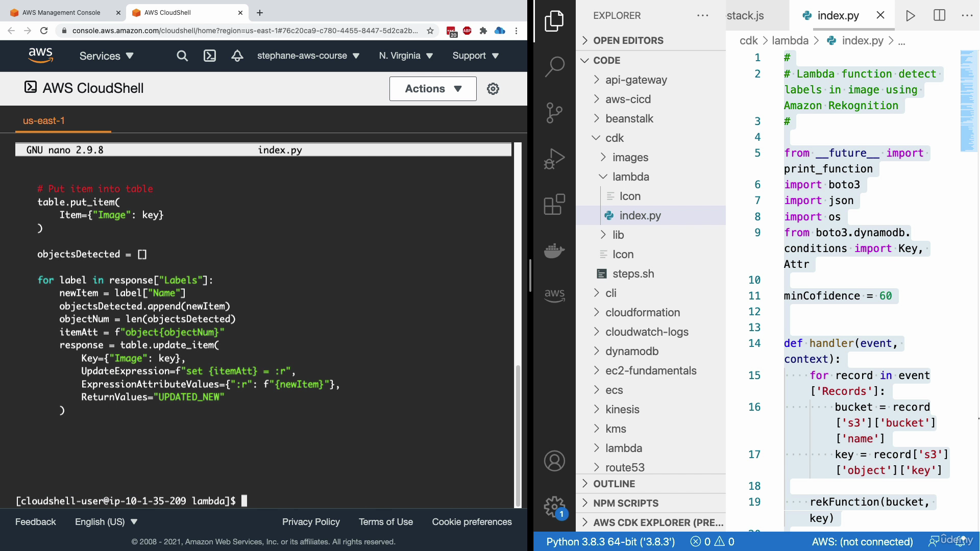Open Cookie preferences
This screenshot has height=551, width=980.
[472, 522]
